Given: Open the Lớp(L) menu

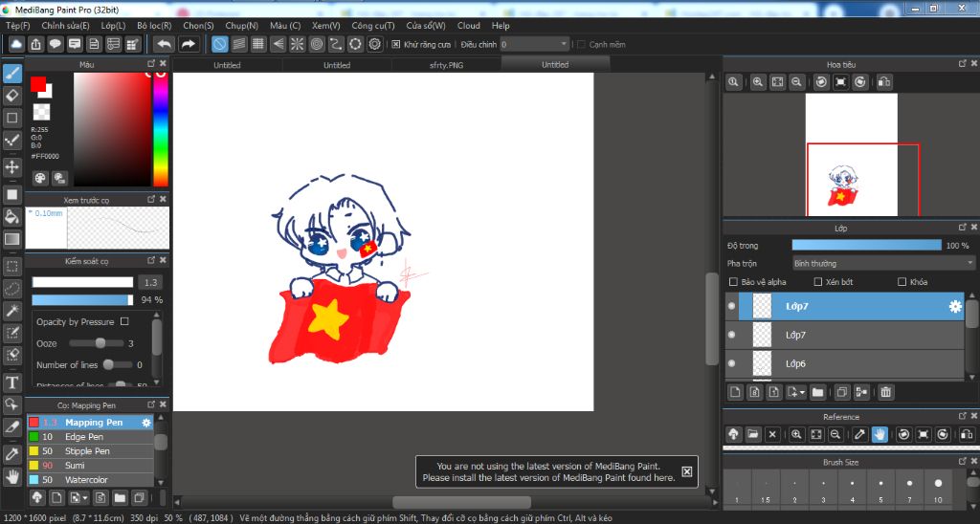Looking at the screenshot, I should coord(113,26).
